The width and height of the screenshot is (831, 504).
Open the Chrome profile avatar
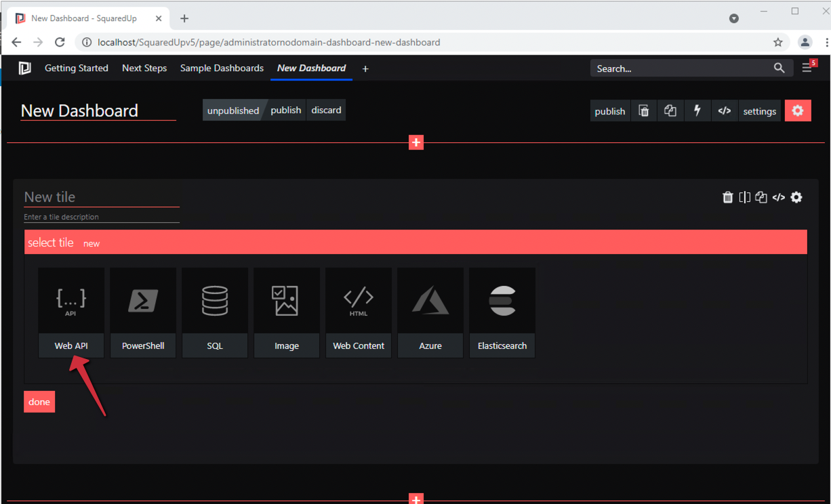(x=805, y=42)
